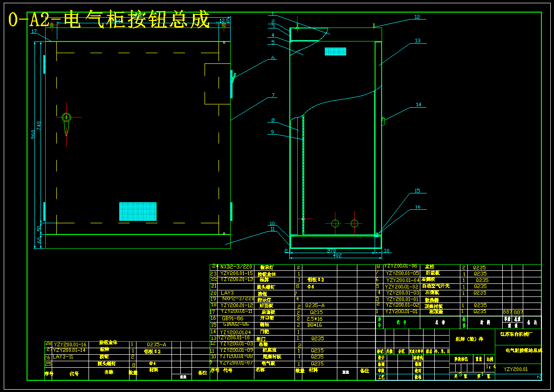Select the NXP2-3/220 code cell
Viewport: 554px width, 392px height.
[x=238, y=299]
